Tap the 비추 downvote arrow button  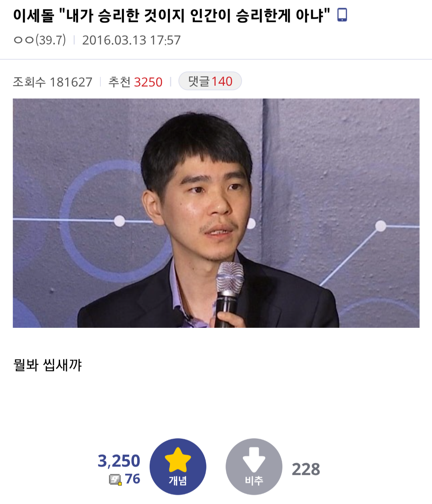click(x=254, y=467)
